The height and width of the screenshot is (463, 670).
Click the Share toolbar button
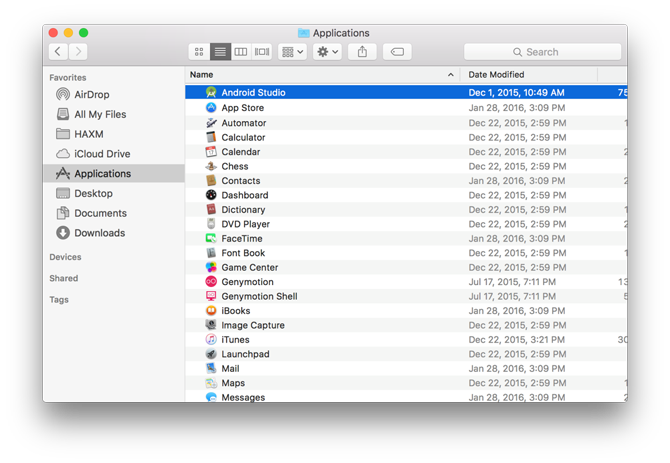pyautogui.click(x=362, y=52)
